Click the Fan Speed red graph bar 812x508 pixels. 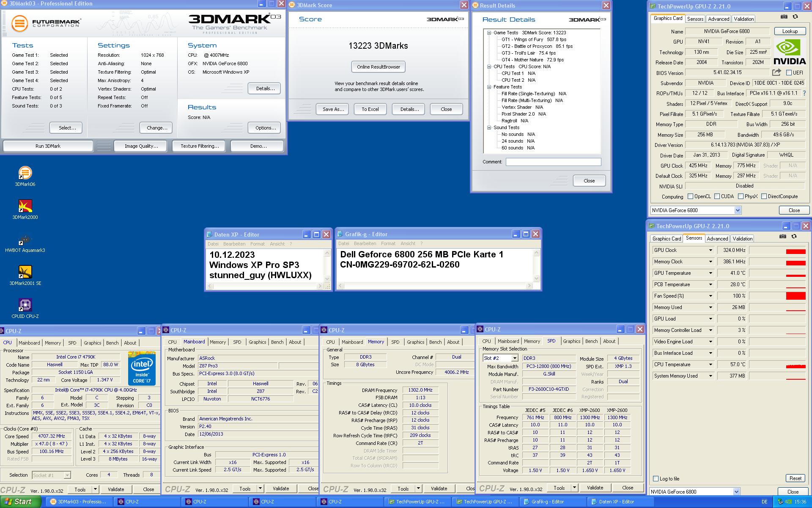[x=796, y=296]
